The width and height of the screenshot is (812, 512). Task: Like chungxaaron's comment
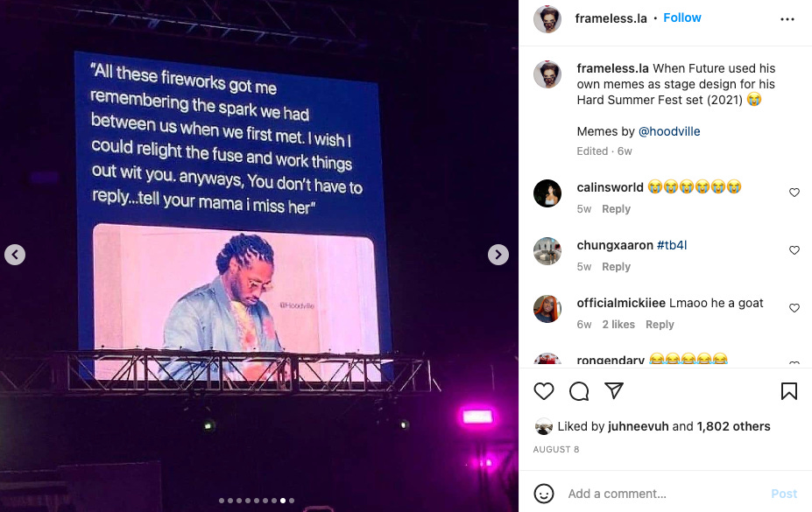[794, 250]
